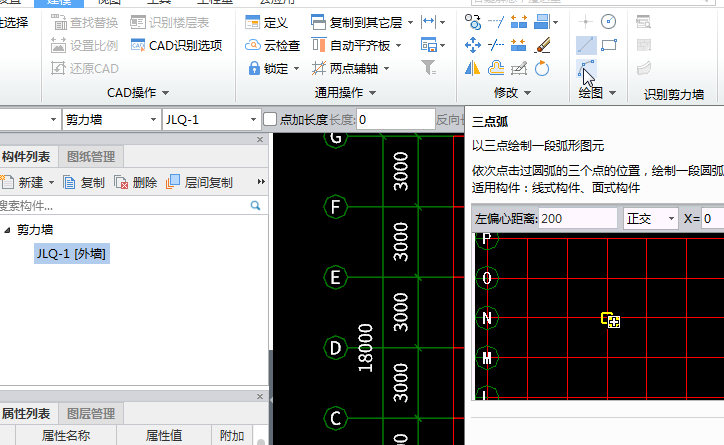Collapse the 剪力墙 tree node

click(x=7, y=229)
